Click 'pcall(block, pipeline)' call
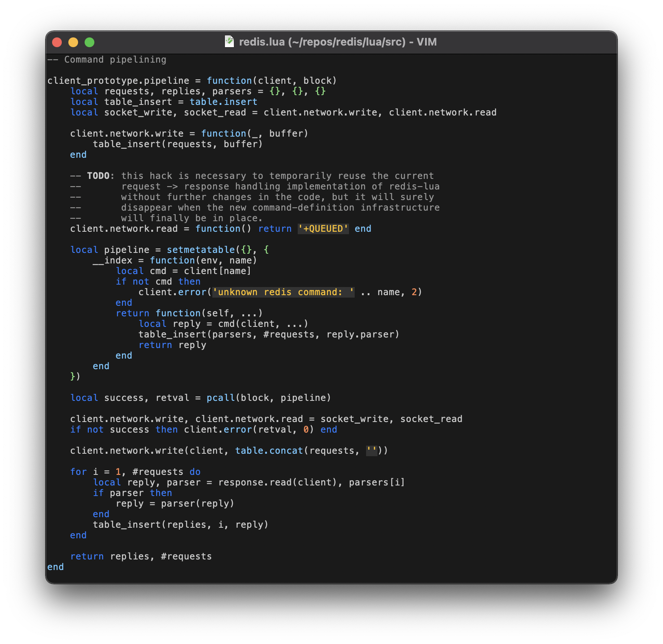The height and width of the screenshot is (644, 663). pos(269,398)
